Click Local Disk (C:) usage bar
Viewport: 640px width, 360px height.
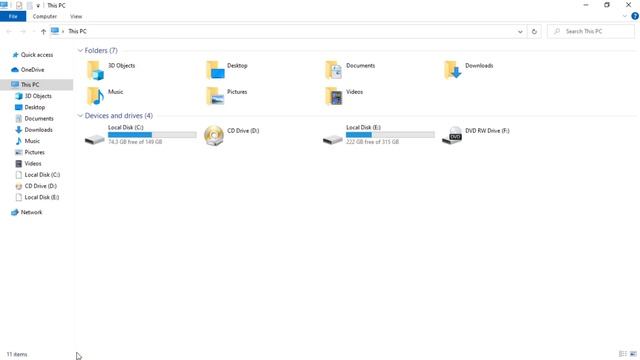[152, 135]
